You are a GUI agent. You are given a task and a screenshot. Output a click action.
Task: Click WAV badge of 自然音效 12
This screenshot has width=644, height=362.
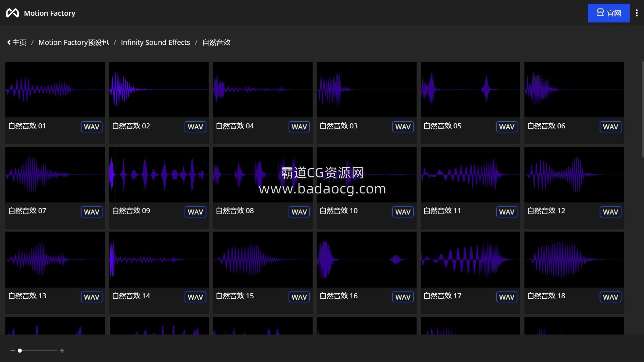tap(610, 212)
